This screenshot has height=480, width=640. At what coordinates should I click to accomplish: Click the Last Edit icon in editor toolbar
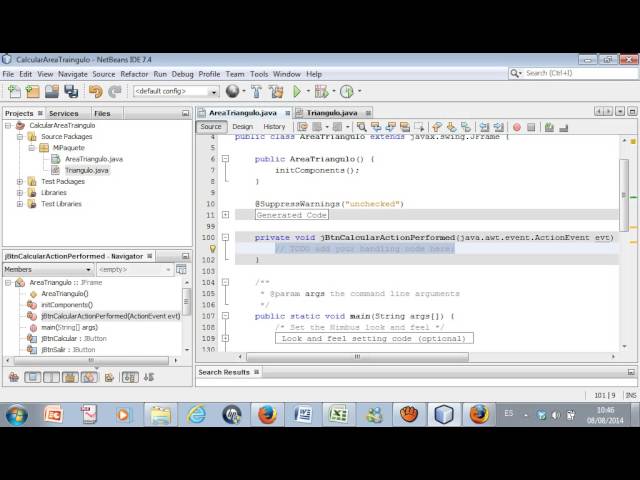[x=302, y=127]
